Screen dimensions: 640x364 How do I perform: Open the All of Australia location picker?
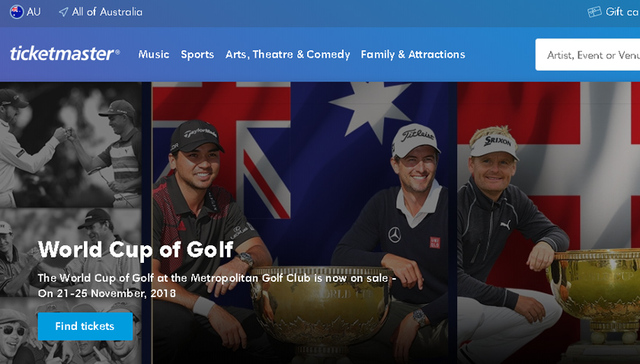(x=101, y=12)
